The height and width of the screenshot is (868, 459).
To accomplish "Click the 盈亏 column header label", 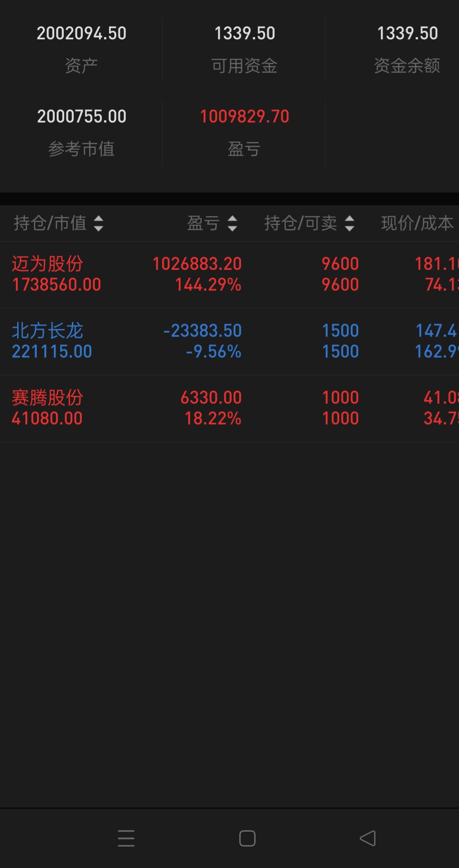I will click(x=203, y=223).
